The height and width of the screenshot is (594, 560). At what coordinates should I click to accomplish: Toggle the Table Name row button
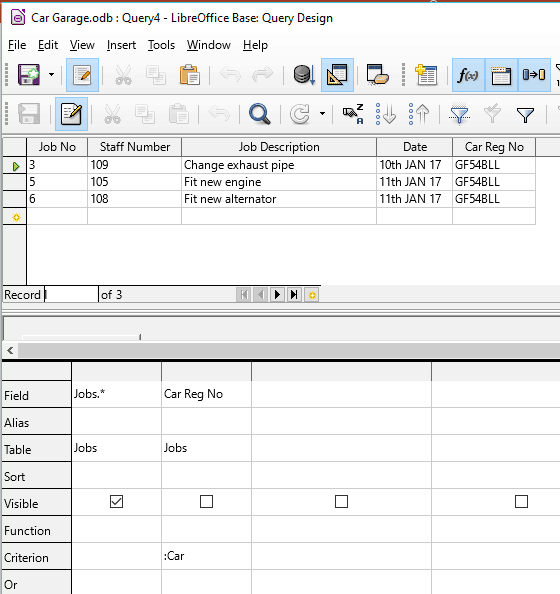tap(501, 75)
